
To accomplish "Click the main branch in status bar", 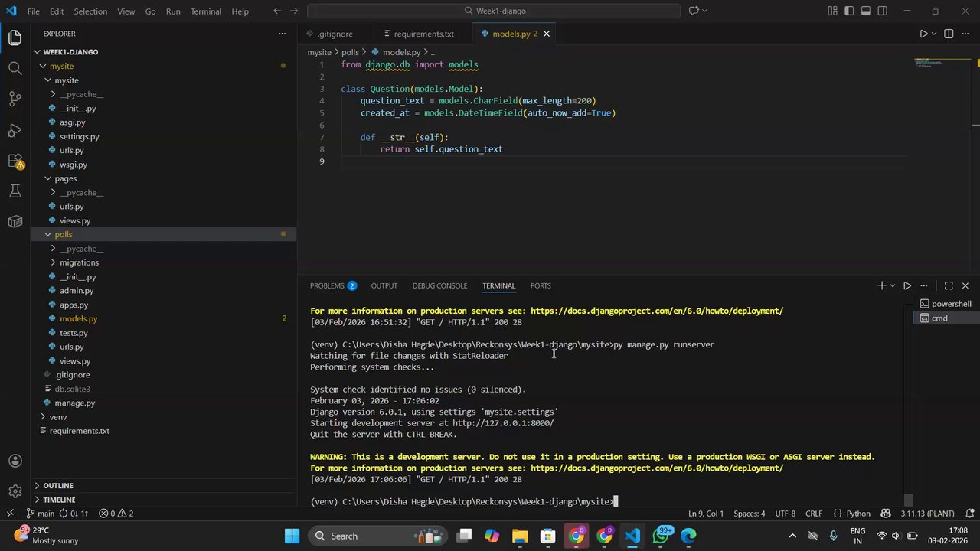I will pos(40,514).
